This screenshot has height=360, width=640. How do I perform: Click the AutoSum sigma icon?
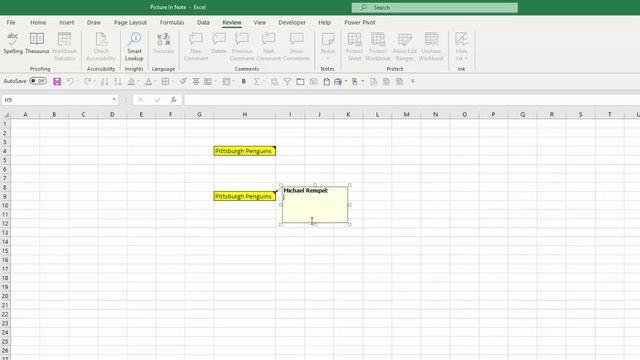tap(256, 82)
